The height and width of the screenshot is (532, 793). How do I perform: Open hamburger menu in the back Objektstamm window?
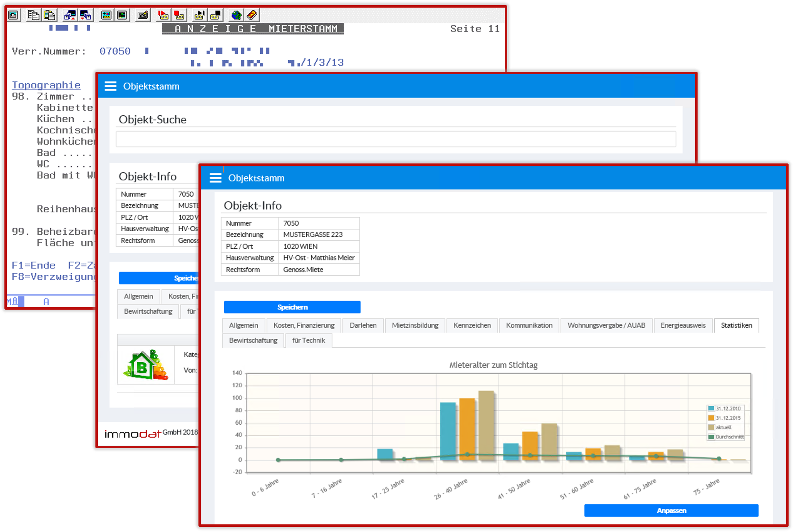click(111, 86)
